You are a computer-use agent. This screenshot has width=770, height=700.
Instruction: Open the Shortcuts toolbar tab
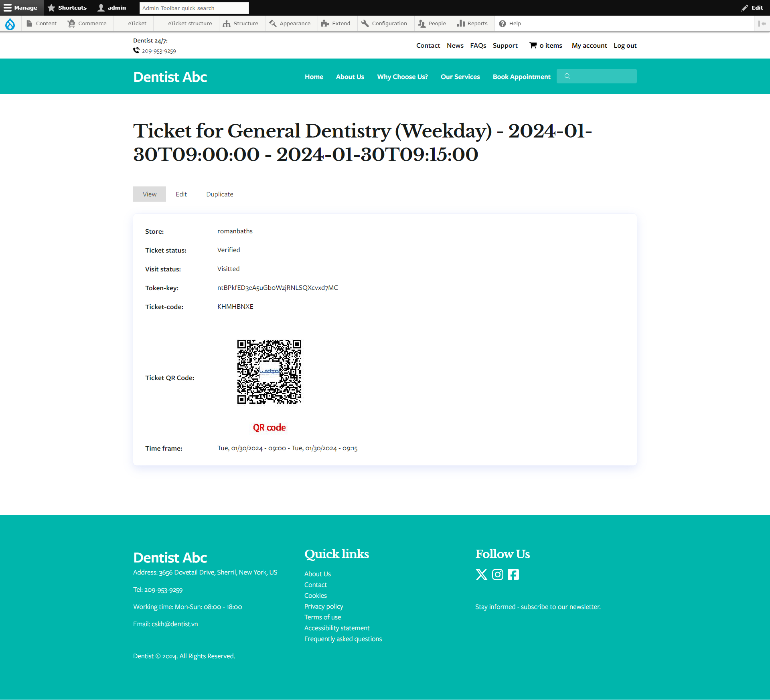pyautogui.click(x=67, y=8)
